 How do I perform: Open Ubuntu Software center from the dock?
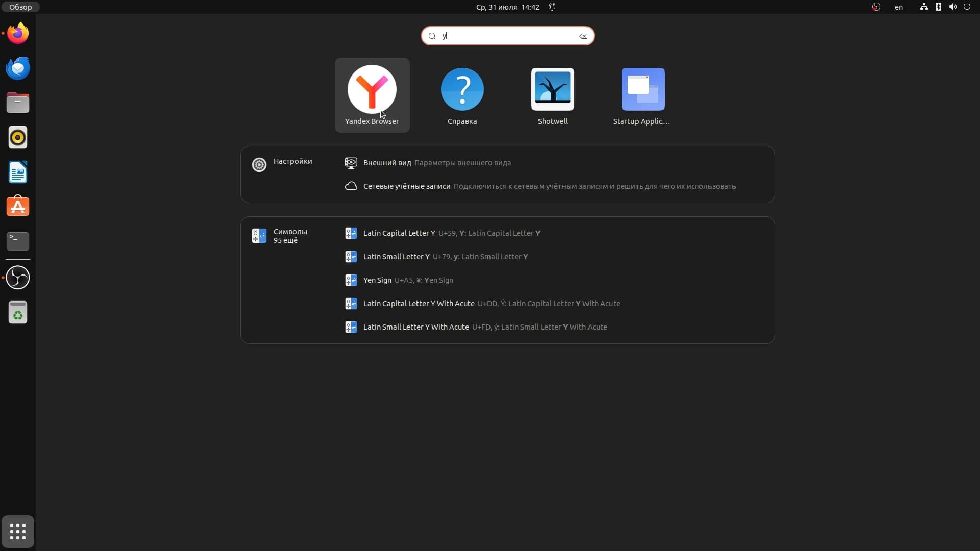[x=18, y=207]
